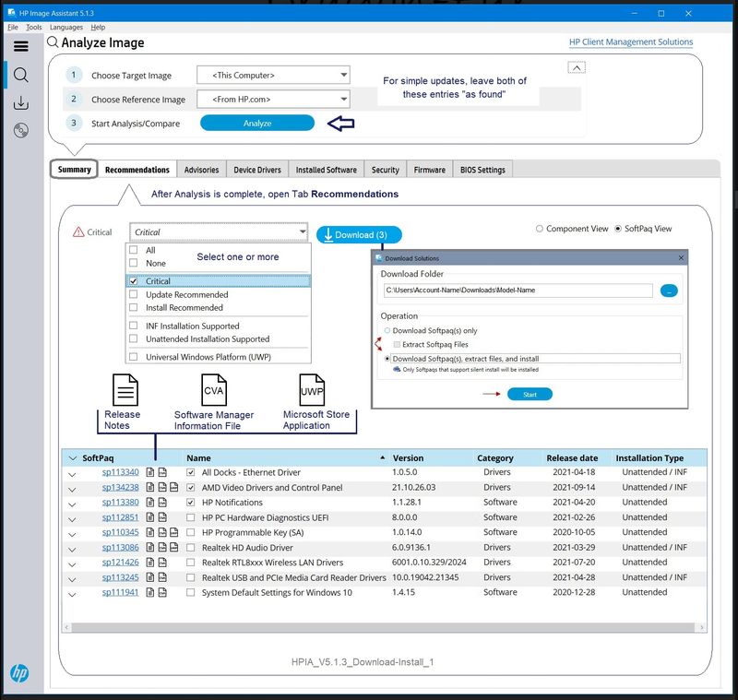This screenshot has width=738, height=700.
Task: Open release notes icon for sp134238
Action: 150,487
